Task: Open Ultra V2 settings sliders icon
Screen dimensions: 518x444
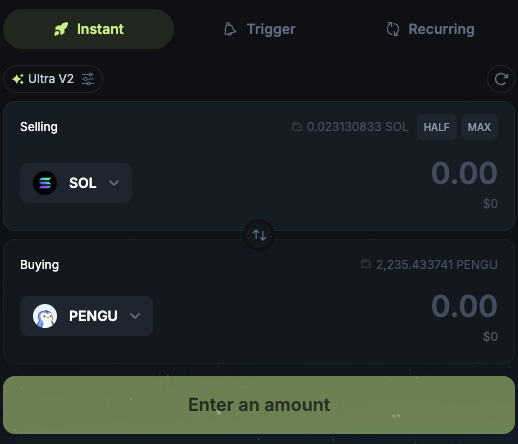Action: pos(88,79)
